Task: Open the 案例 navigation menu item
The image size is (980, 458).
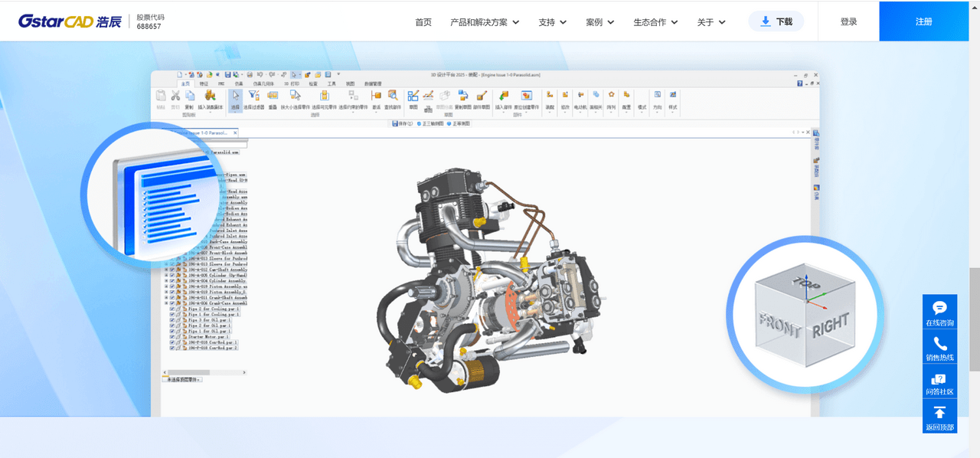Action: 599,22
